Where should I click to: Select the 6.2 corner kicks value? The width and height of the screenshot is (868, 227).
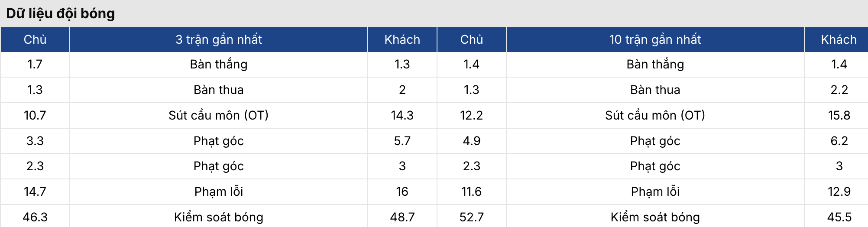pyautogui.click(x=839, y=141)
